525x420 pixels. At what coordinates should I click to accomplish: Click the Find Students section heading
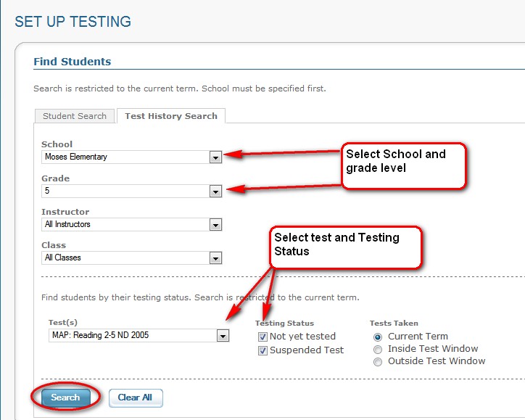click(x=73, y=62)
